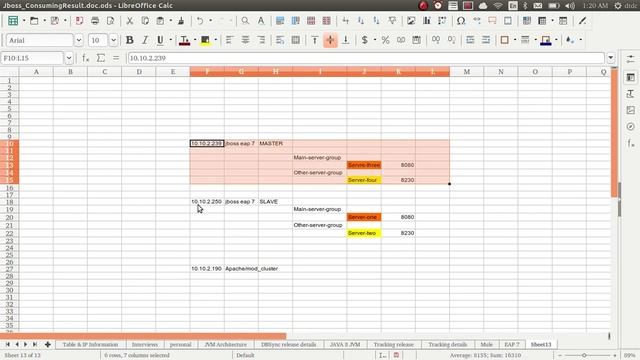Image resolution: width=640 pixels, height=360 pixels.
Task: Toggle Underline formatting
Action: (160, 40)
